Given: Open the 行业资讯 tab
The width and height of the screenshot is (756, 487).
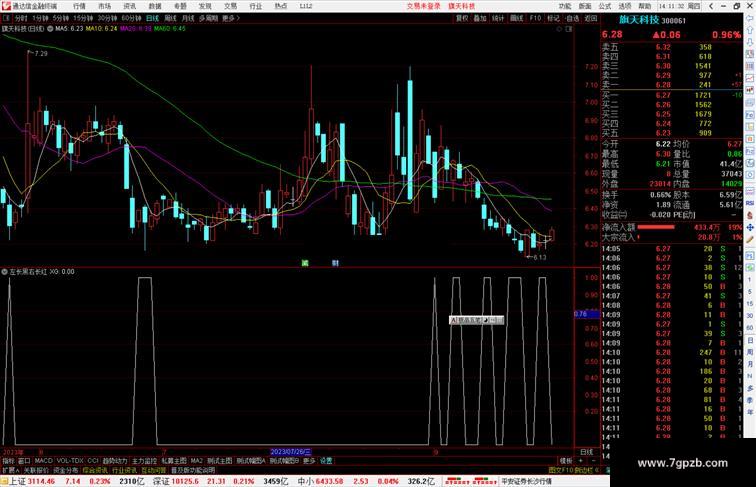Looking at the screenshot, I should pyautogui.click(x=124, y=470).
